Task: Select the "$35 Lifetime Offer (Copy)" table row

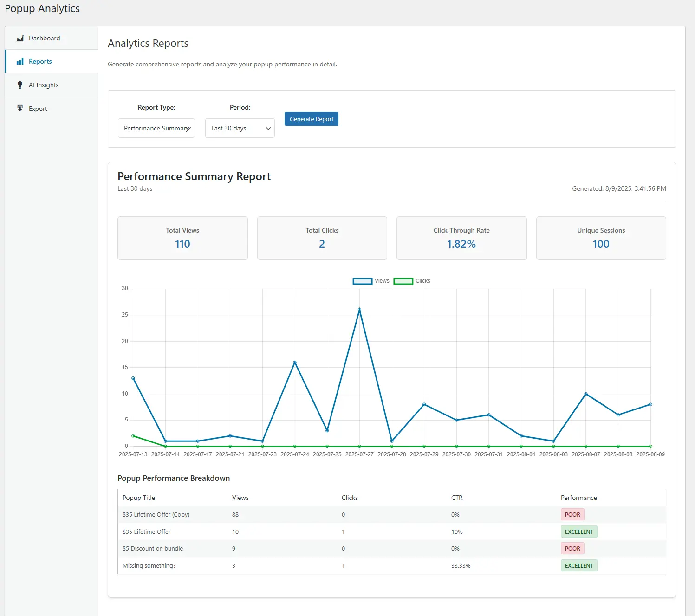Action: pos(156,514)
